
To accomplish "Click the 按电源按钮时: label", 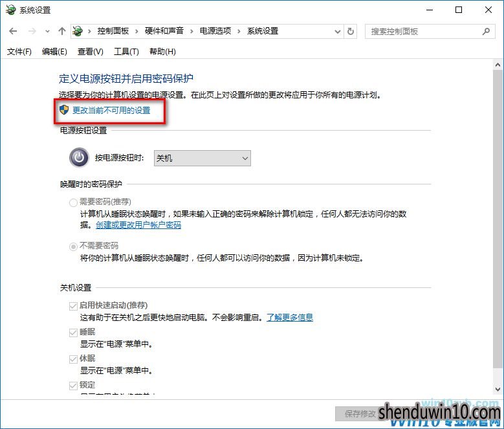I will [x=119, y=158].
